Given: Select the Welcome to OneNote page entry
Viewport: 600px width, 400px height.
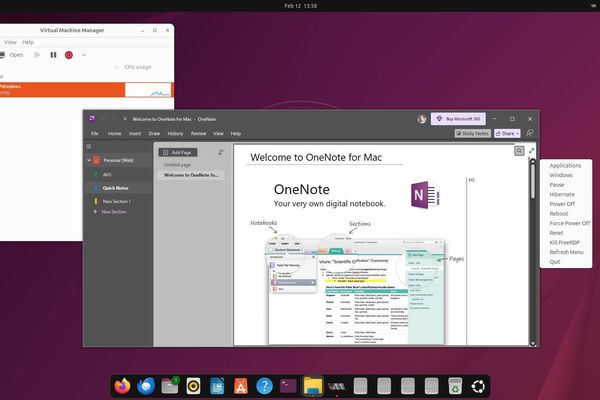Looking at the screenshot, I should pyautogui.click(x=191, y=175).
